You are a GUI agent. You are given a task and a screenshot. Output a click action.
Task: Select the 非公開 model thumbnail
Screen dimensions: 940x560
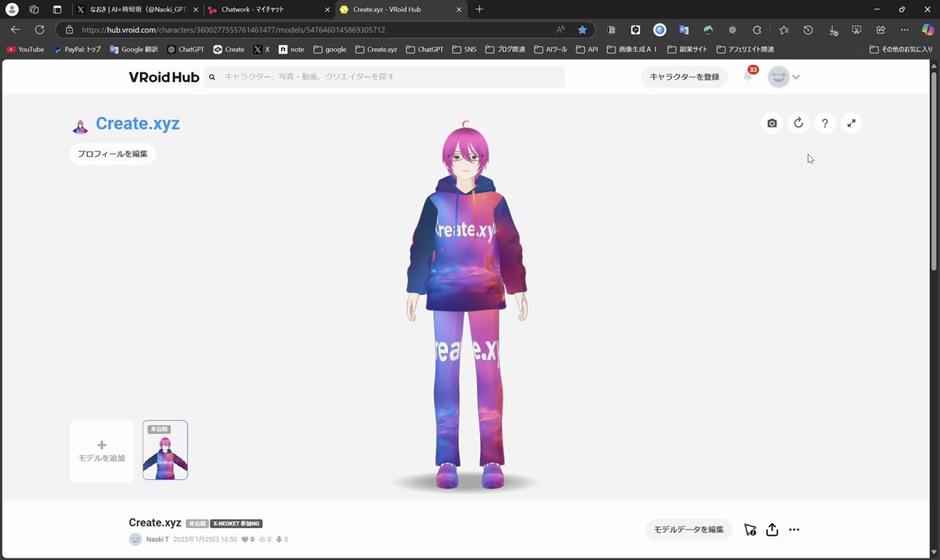pyautogui.click(x=165, y=450)
